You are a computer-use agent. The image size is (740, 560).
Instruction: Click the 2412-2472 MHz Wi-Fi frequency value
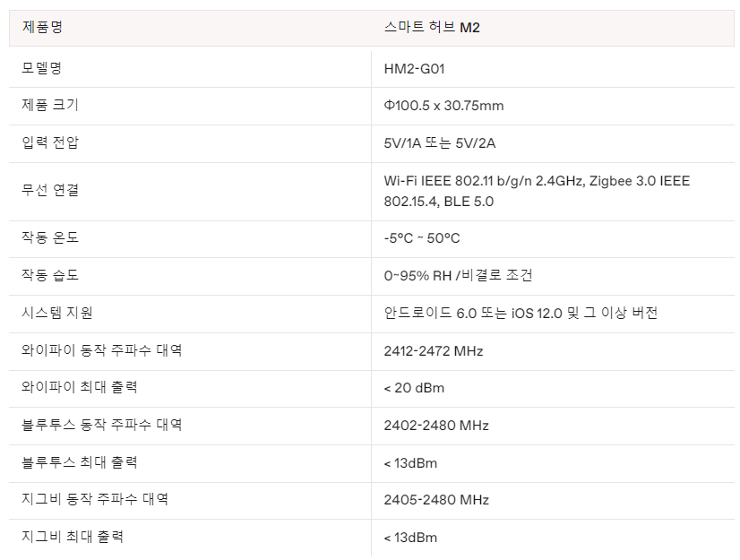coord(433,351)
